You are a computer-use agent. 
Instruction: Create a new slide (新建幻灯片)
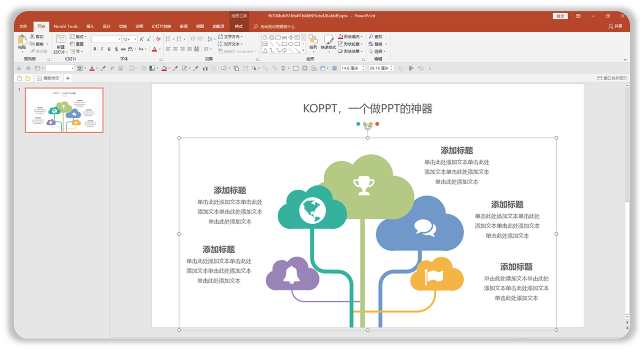click(x=61, y=44)
